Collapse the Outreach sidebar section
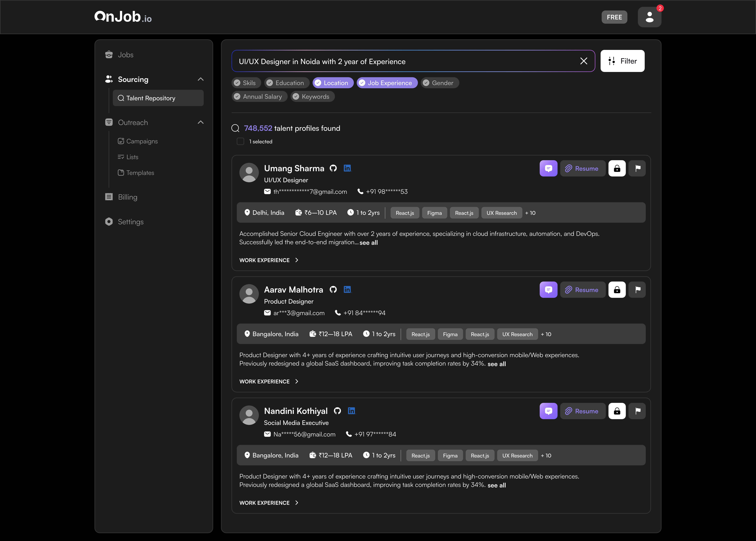 [200, 122]
